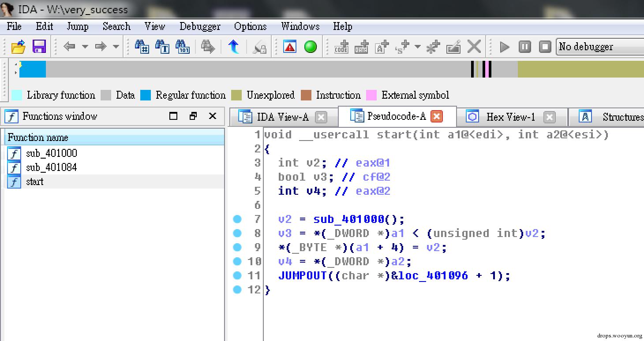Toggle breakpoint dot on line 11
Image resolution: width=644 pixels, height=341 pixels.
[x=237, y=275]
